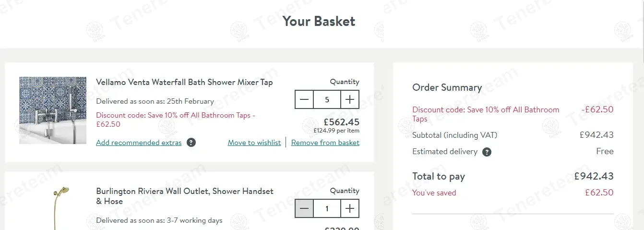644x230 pixels.
Task: Open Add recommended extras link
Action: point(139,143)
